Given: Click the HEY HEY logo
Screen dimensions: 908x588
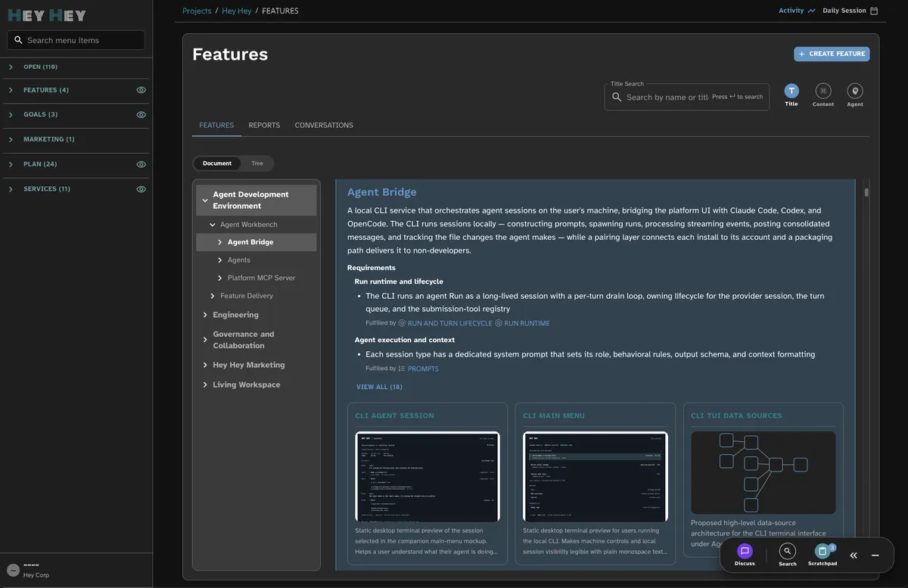Looking at the screenshot, I should click(x=47, y=15).
